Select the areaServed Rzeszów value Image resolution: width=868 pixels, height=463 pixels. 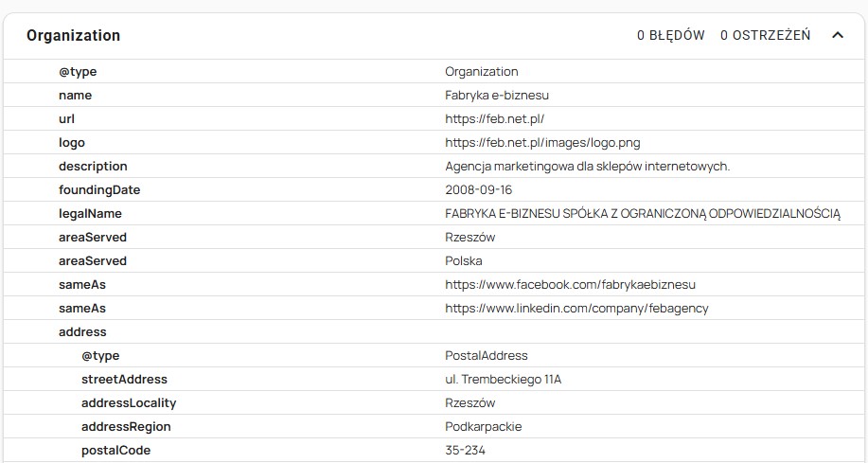(x=469, y=238)
